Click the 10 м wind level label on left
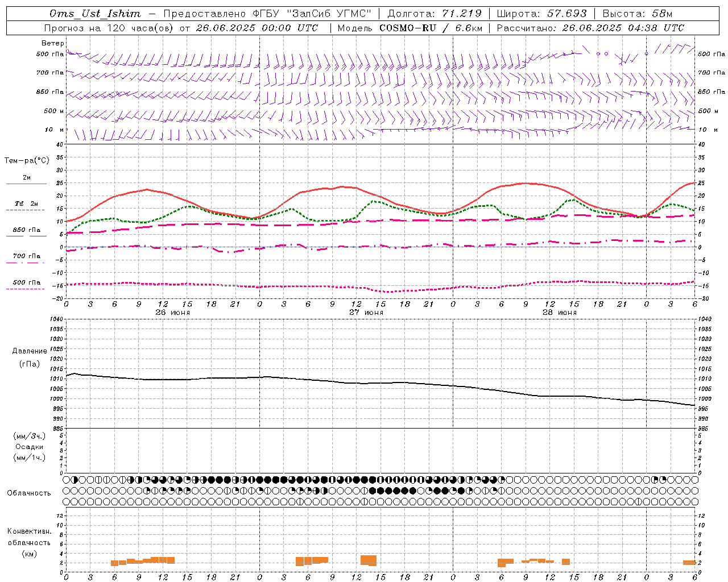The width and height of the screenshot is (728, 582). (54, 130)
